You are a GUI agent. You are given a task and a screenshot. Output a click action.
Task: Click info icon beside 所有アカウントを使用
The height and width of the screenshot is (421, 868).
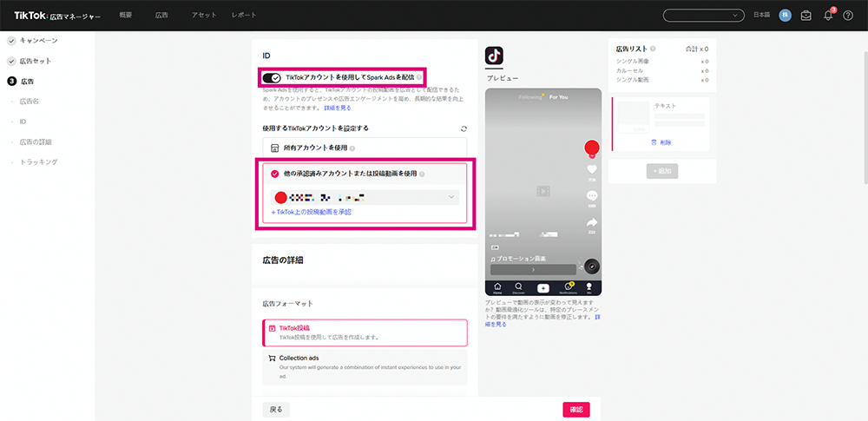pos(352,148)
